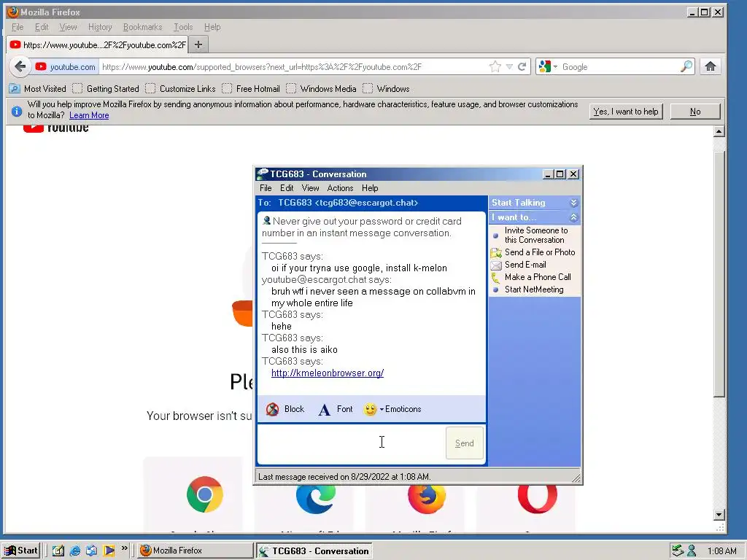Open the Firefox File menu

(x=18, y=27)
